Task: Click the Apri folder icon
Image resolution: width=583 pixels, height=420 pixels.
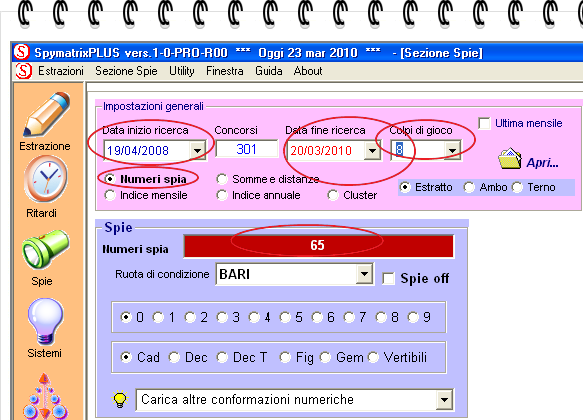Action: click(x=510, y=159)
